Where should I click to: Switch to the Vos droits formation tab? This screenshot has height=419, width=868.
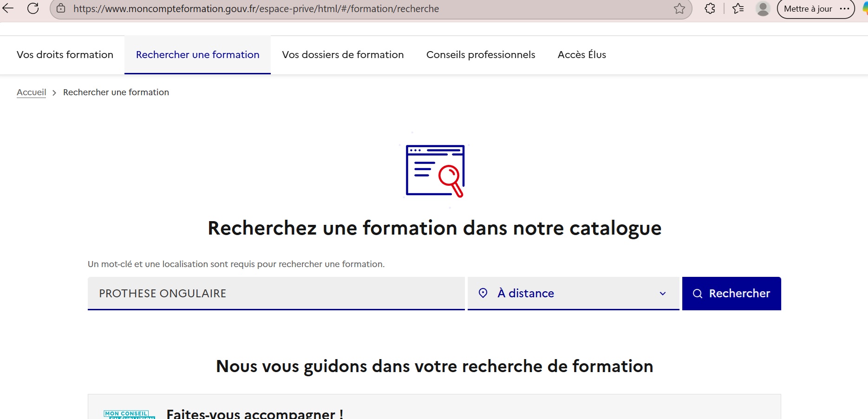point(65,55)
